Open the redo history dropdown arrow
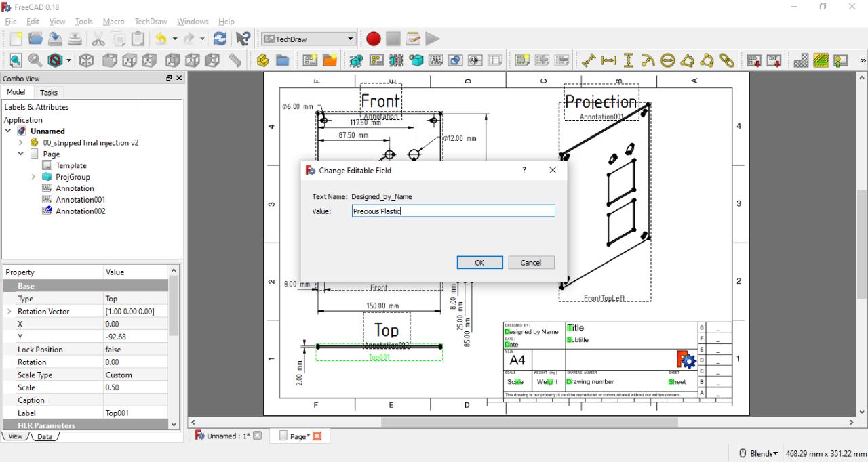This screenshot has height=462, width=868. click(203, 39)
